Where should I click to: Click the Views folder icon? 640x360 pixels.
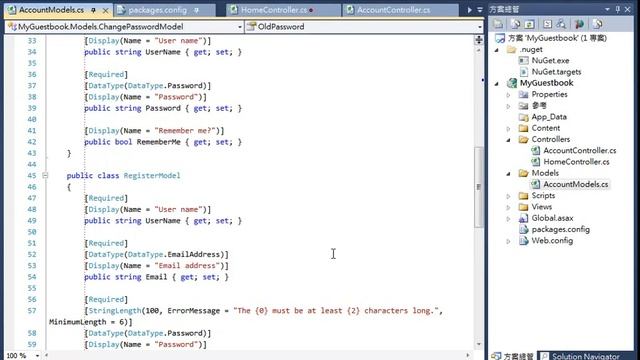coord(523,207)
